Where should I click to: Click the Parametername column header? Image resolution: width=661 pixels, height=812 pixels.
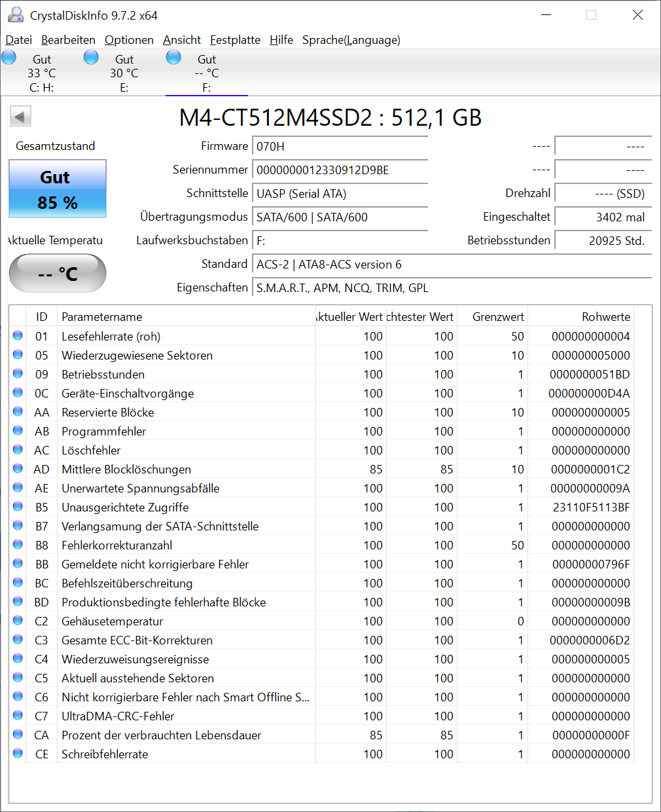point(187,316)
